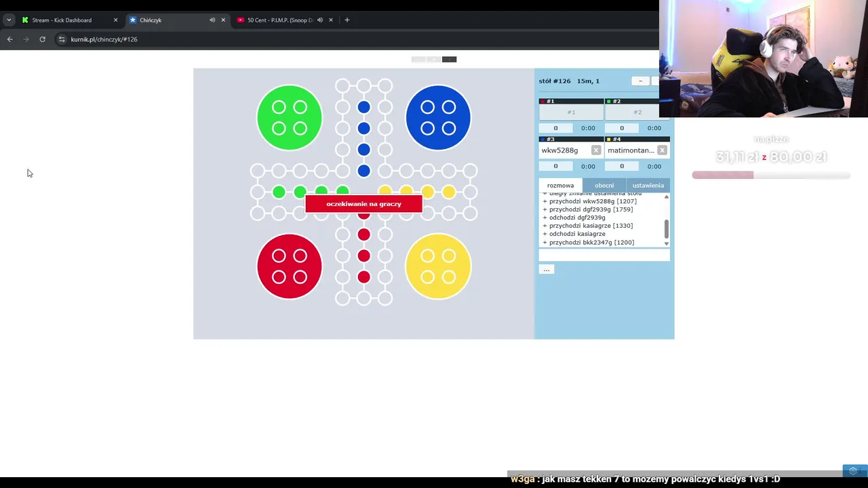Mute audio on the 50 Cent tab

(320, 20)
